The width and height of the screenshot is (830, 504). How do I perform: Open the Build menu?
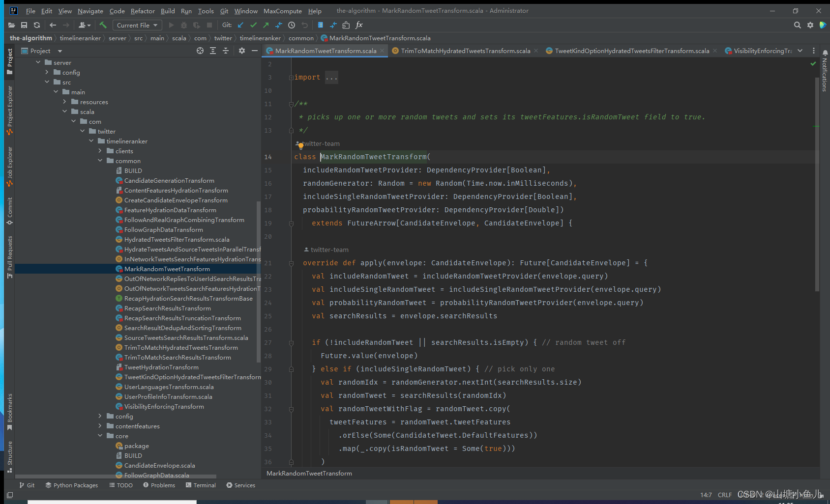click(x=168, y=11)
